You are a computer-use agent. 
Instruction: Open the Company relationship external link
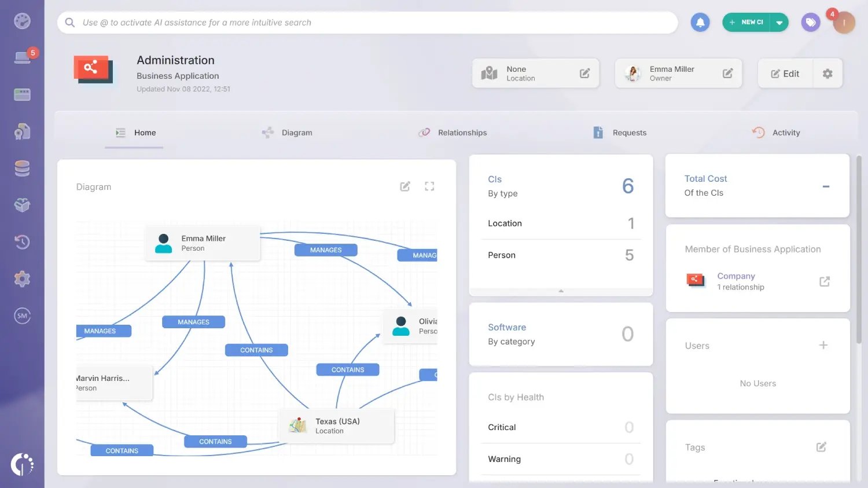coord(824,281)
